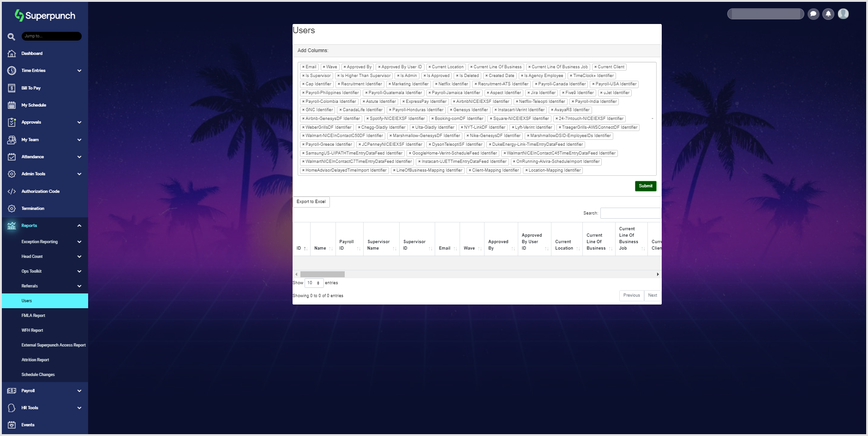The height and width of the screenshot is (436, 868).
Task: Click the search magnifier icon in sidebar
Action: pyautogui.click(x=12, y=36)
